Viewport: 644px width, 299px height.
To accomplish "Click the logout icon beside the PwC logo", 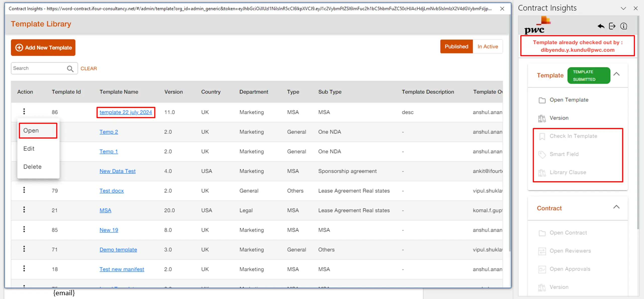I will click(612, 26).
